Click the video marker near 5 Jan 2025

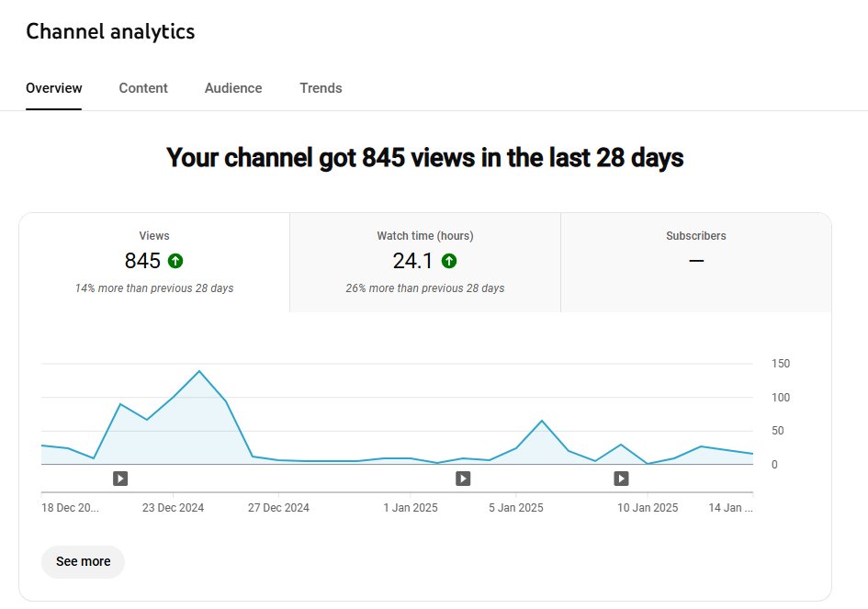pyautogui.click(x=463, y=479)
